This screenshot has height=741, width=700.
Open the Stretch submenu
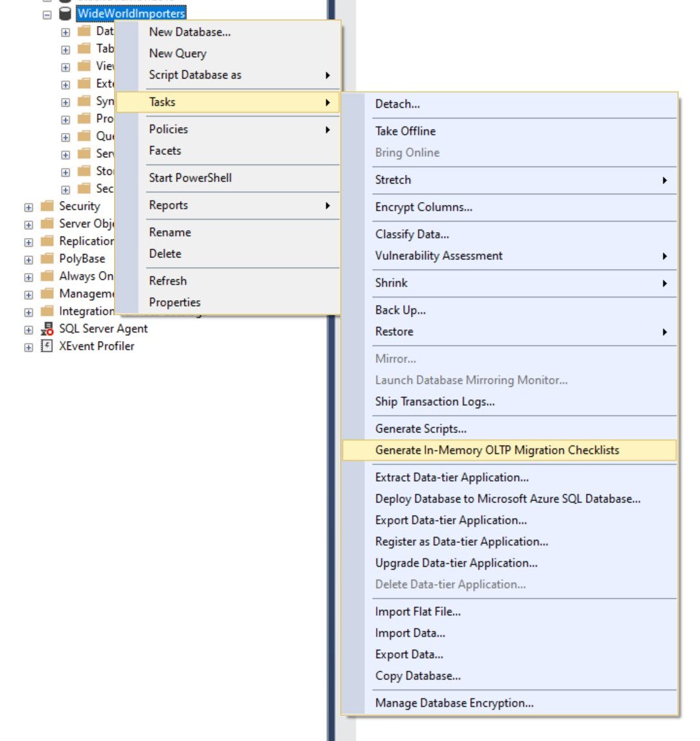[509, 180]
